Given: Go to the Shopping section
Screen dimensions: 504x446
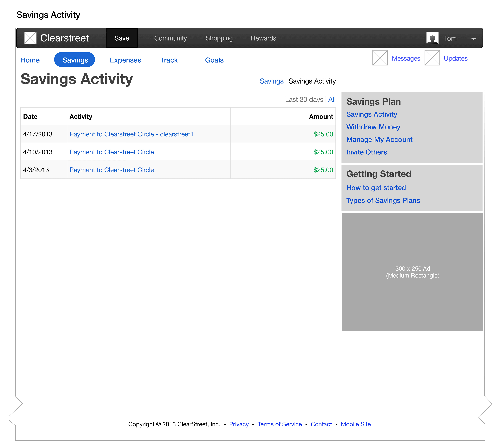Looking at the screenshot, I should click(x=219, y=38).
